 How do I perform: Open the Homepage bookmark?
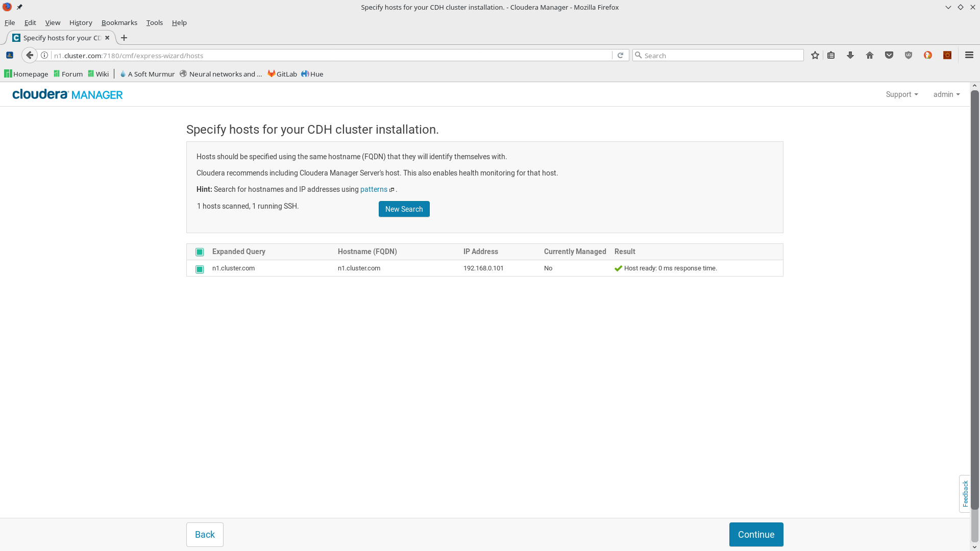(26, 74)
